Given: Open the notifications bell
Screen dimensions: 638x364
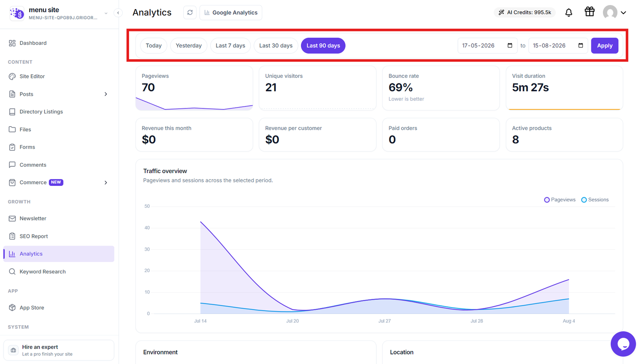Looking at the screenshot, I should 569,13.
